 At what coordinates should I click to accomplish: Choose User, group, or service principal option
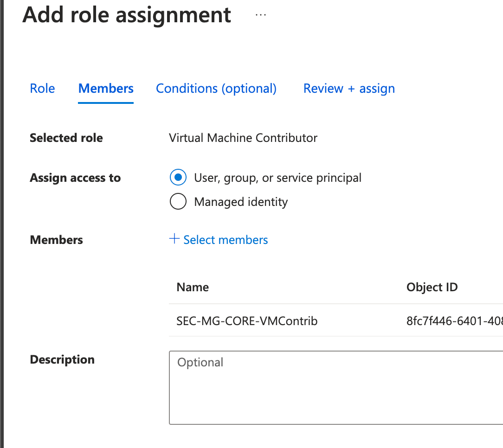coord(178,178)
